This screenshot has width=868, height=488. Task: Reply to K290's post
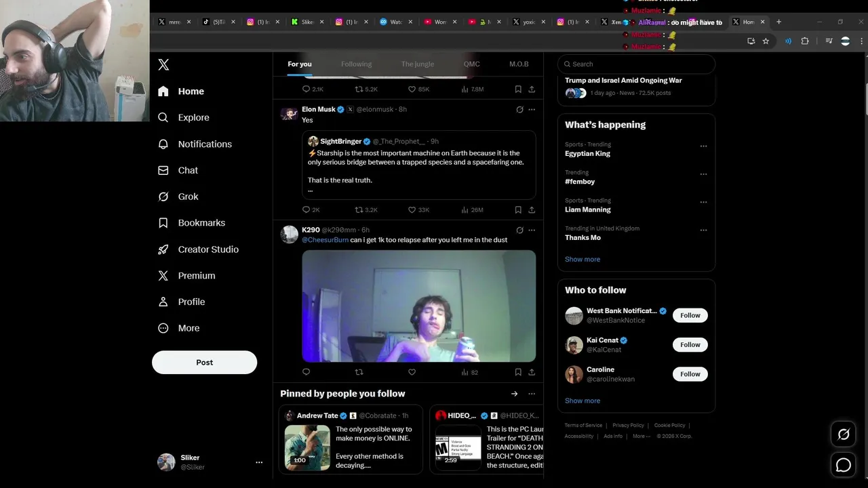click(x=307, y=372)
